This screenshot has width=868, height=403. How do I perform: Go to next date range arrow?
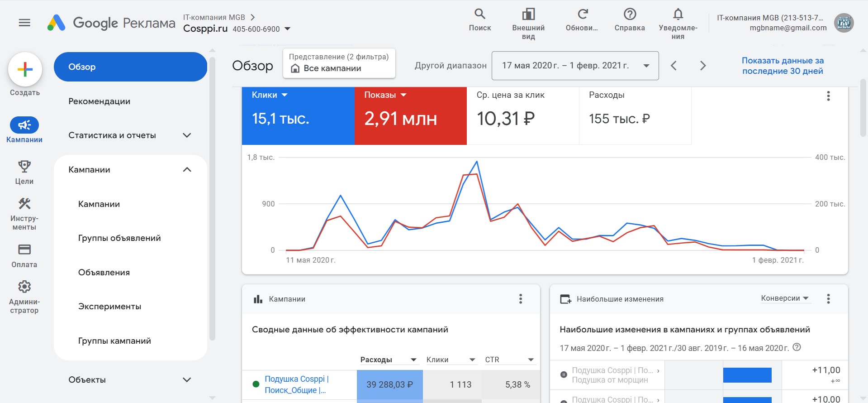click(x=702, y=66)
